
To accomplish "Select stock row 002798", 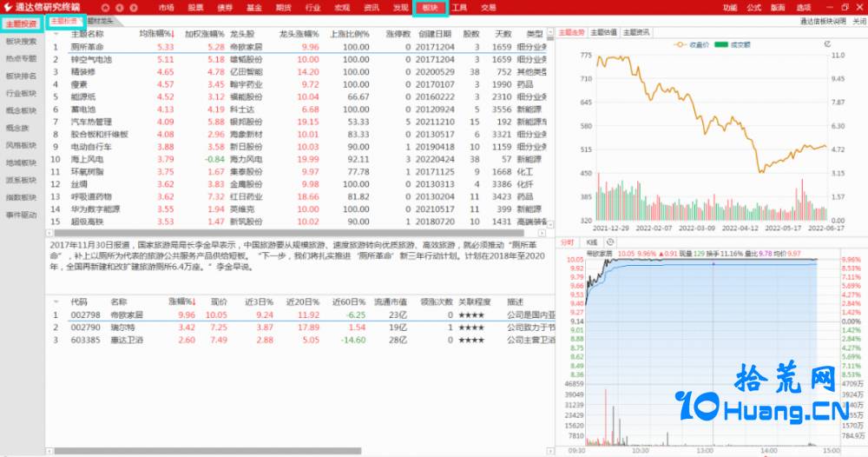I will [302, 315].
